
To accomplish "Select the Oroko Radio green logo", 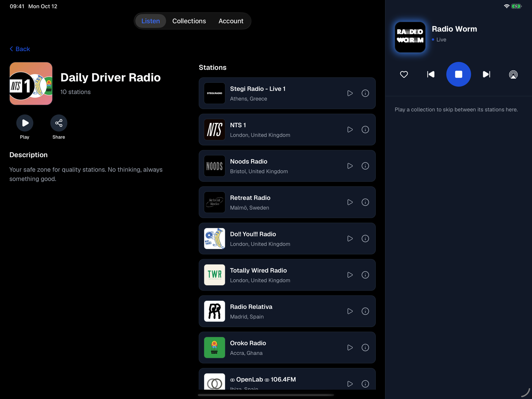I will [x=214, y=347].
